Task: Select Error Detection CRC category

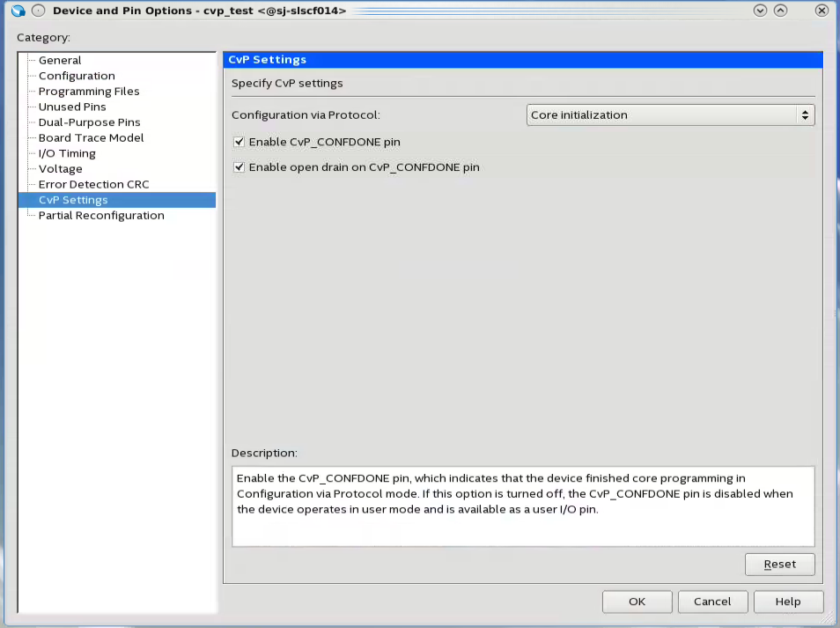Action: point(93,185)
